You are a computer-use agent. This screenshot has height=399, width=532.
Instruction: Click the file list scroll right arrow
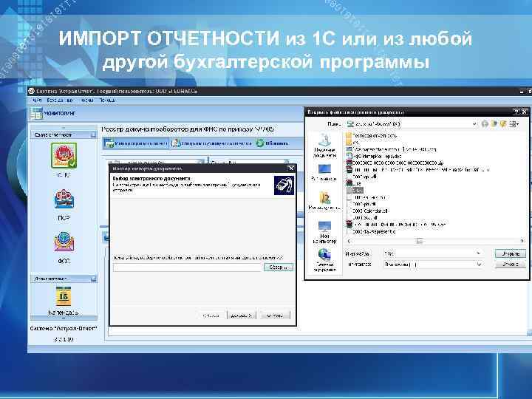click(x=522, y=241)
